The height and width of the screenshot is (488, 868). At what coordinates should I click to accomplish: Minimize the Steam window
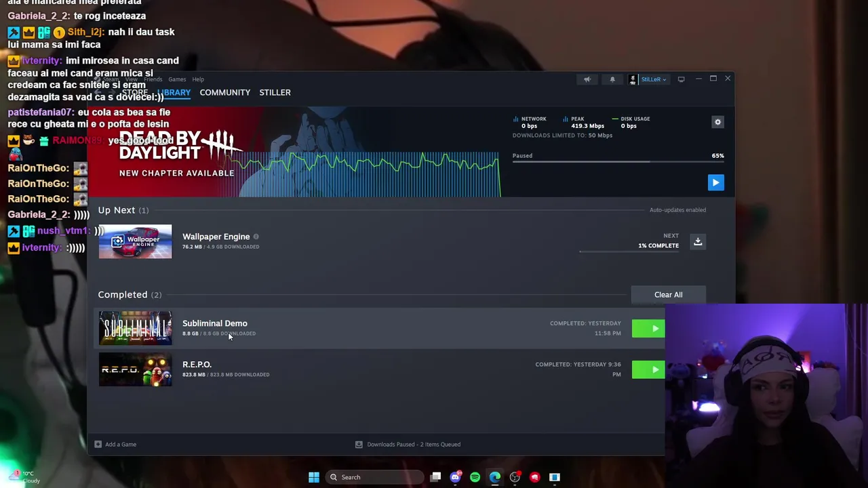click(x=698, y=79)
